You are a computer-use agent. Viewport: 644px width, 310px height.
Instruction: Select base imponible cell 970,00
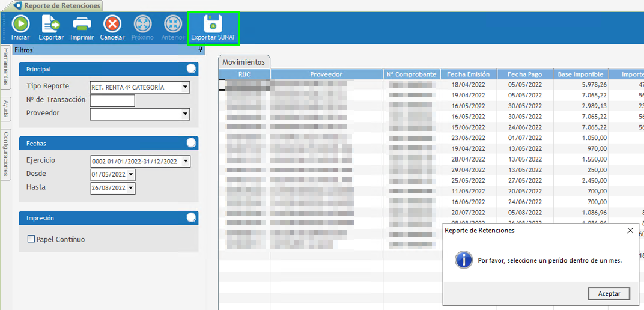(x=580, y=148)
